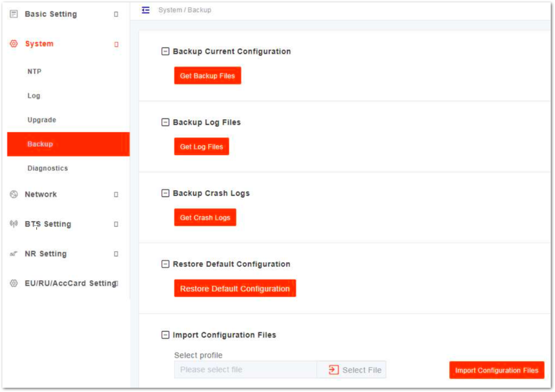This screenshot has width=555, height=392.
Task: Expand the Network menu arrow
Action: click(116, 195)
